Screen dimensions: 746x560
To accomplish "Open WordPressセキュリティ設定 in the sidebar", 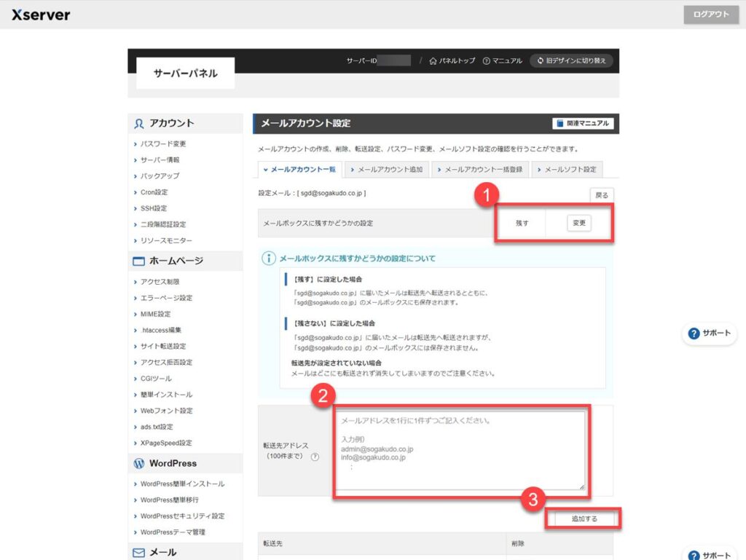I will click(182, 516).
